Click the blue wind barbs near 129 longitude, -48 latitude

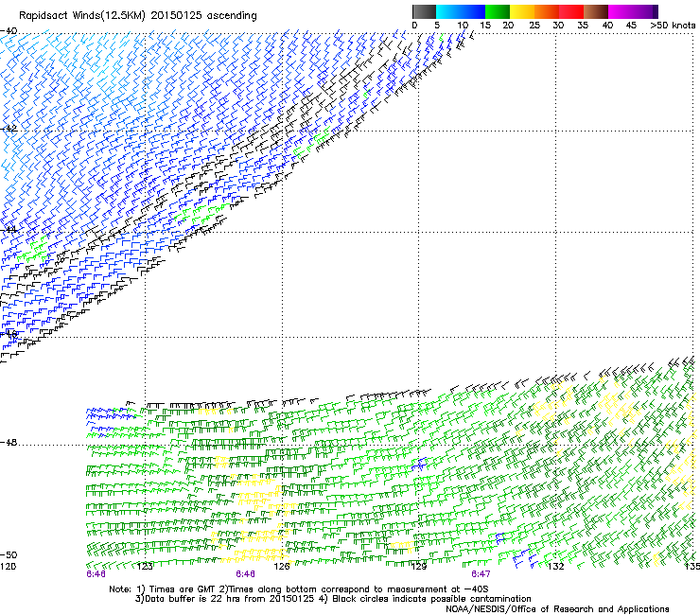pyautogui.click(x=419, y=465)
